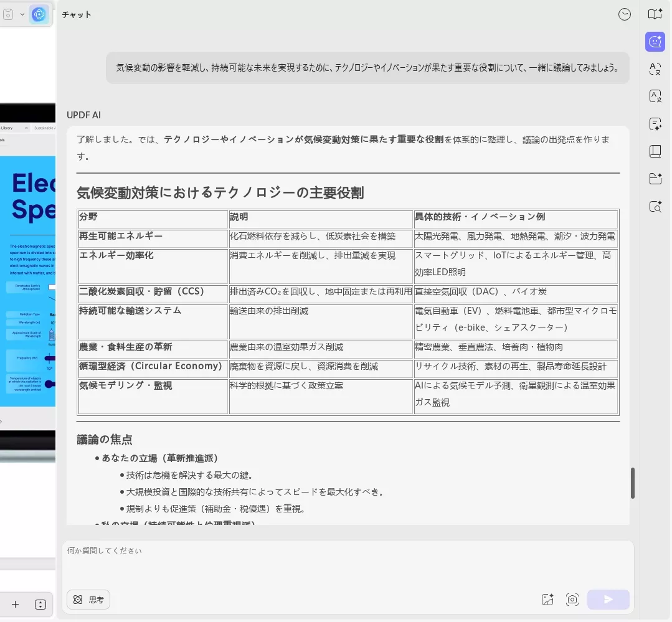
Task: Click the user message bubble about 気候変動
Action: click(367, 68)
